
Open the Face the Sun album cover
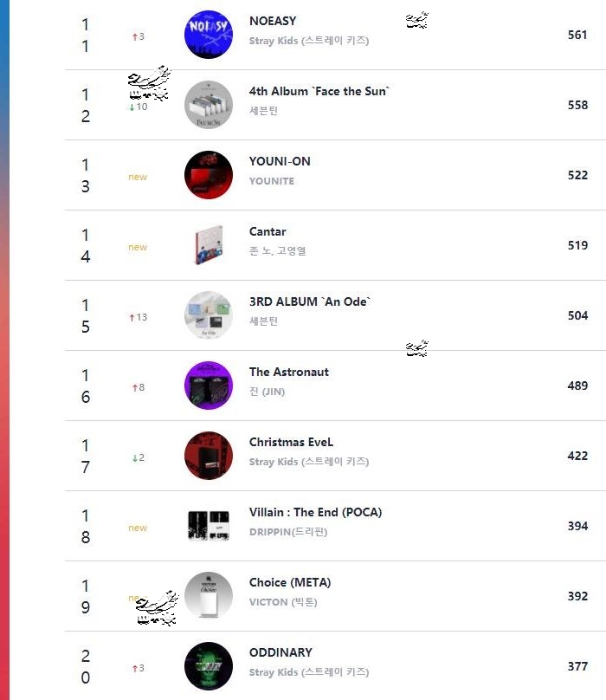(209, 105)
